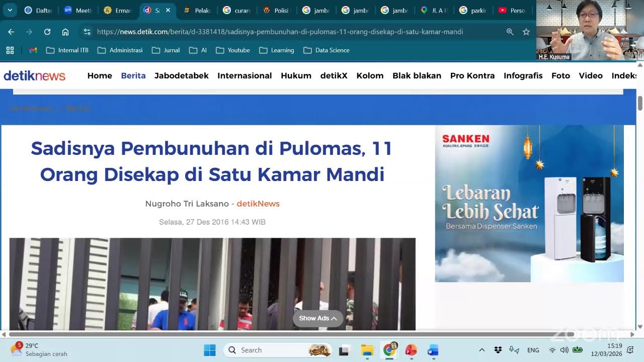Close the active detik tab
This screenshot has height=362, width=644.
168,10
